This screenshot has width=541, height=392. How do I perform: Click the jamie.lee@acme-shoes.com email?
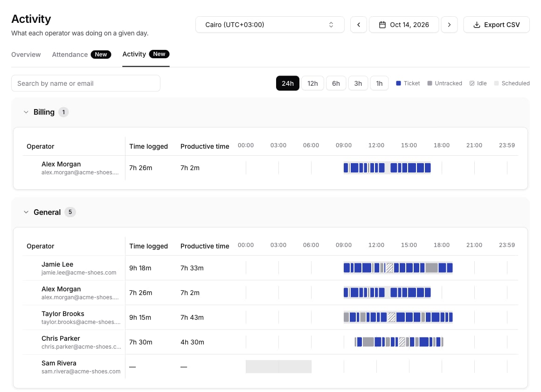pyautogui.click(x=79, y=273)
